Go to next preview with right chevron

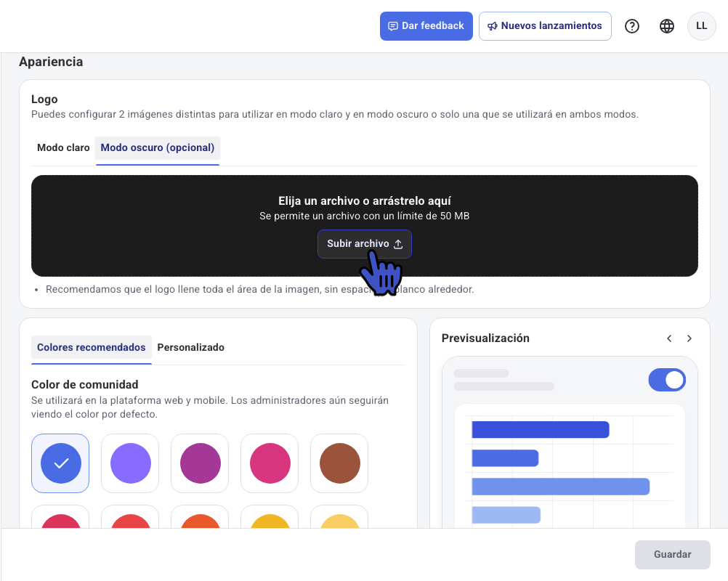[689, 338]
